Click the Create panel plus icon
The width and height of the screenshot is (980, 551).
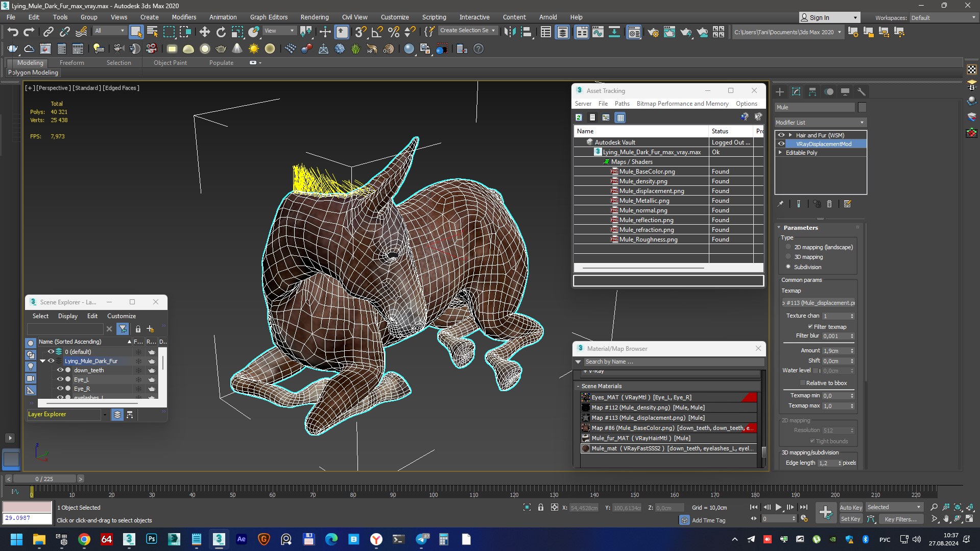click(x=780, y=92)
